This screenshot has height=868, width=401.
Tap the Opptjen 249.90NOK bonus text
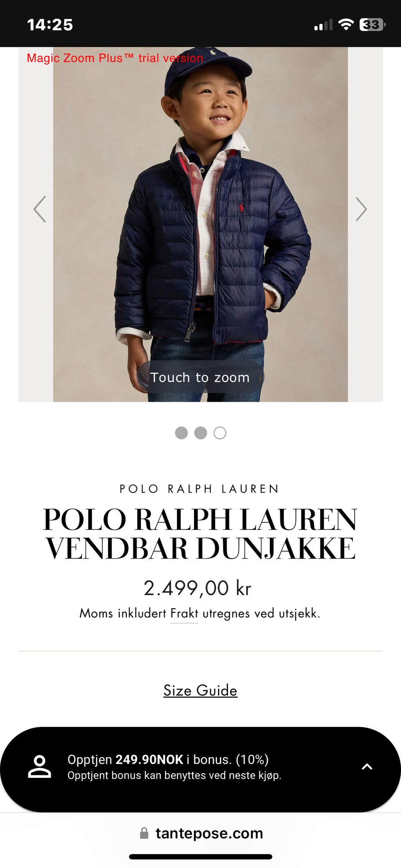tap(168, 759)
